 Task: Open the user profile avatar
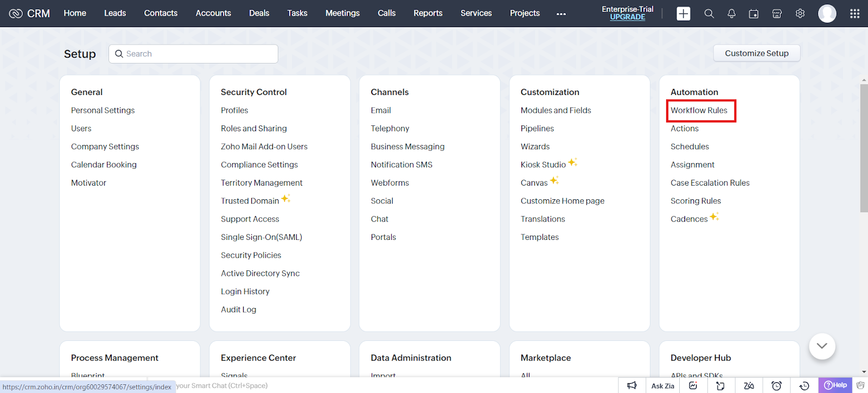click(x=827, y=14)
